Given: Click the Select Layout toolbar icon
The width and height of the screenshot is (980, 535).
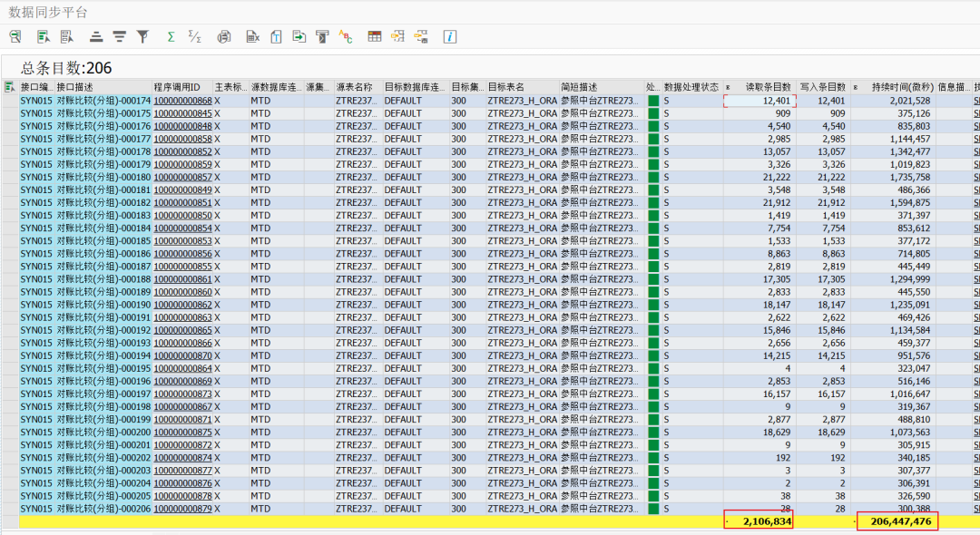Looking at the screenshot, I should (x=398, y=37).
